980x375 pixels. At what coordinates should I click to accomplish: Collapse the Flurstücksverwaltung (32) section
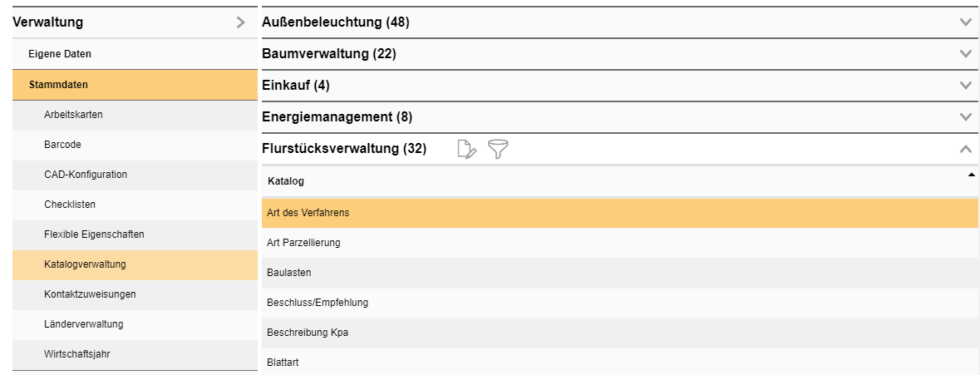pos(965,149)
